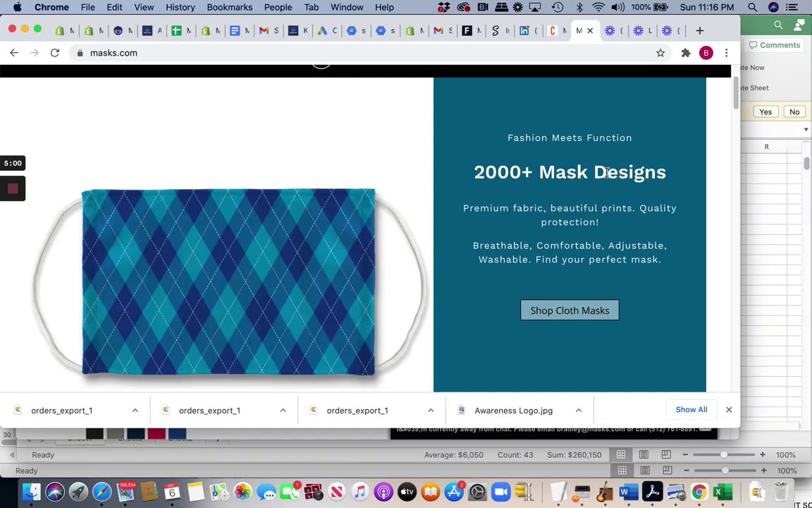Open the Wi-Fi menu bar icon

[598, 7]
